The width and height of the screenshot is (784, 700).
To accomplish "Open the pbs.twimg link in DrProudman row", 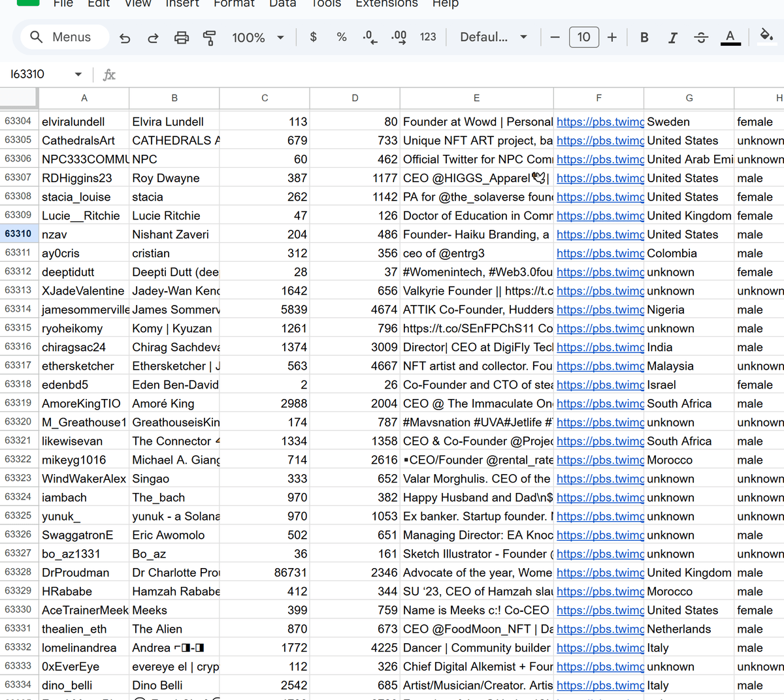I will pyautogui.click(x=600, y=573).
